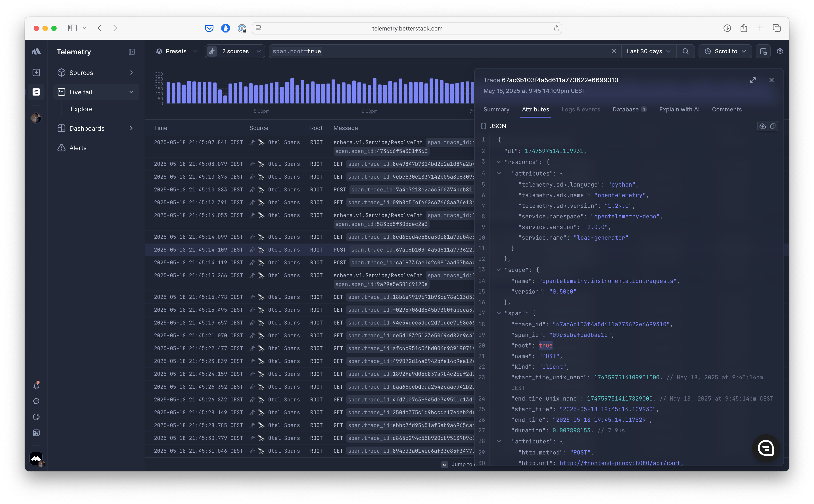Select the Attributes tab
Image resolution: width=814 pixels, height=504 pixels.
click(535, 109)
